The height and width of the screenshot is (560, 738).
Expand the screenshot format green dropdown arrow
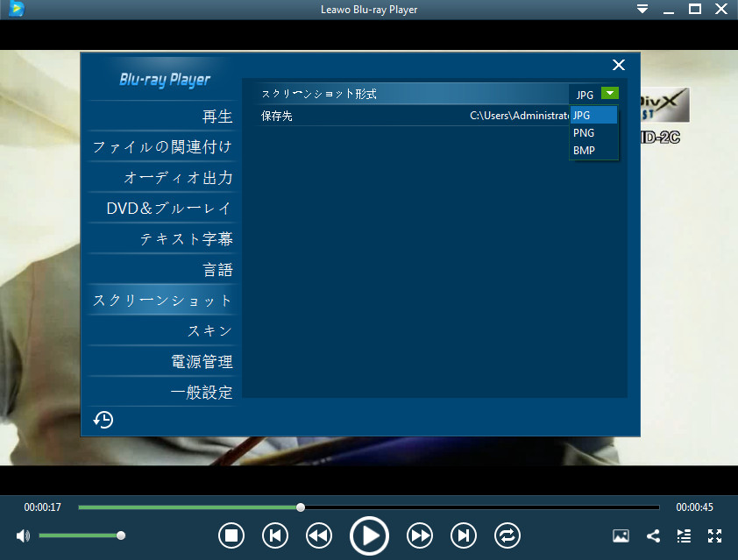pyautogui.click(x=609, y=93)
